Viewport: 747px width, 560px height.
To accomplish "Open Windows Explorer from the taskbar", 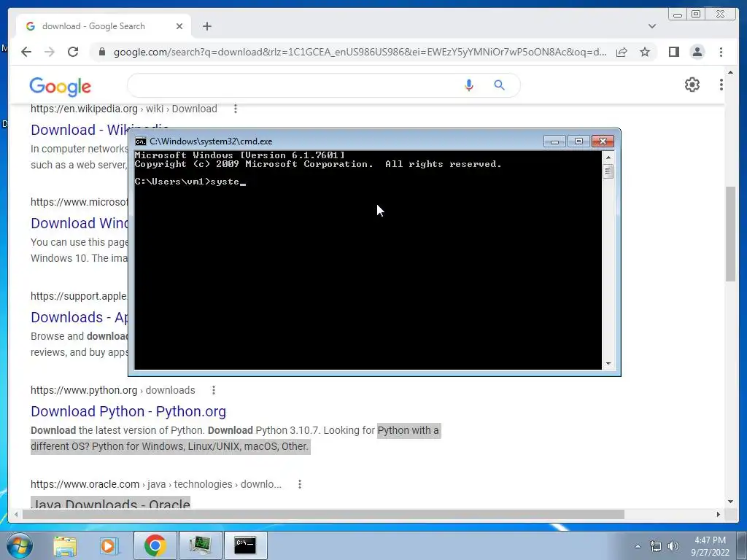I will point(65,545).
